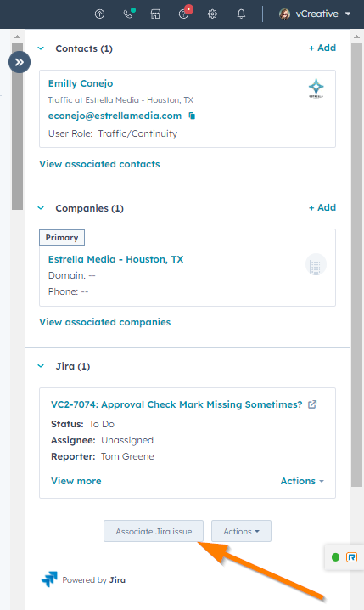Open View associated contacts link
This screenshot has width=364, height=610.
coord(99,164)
